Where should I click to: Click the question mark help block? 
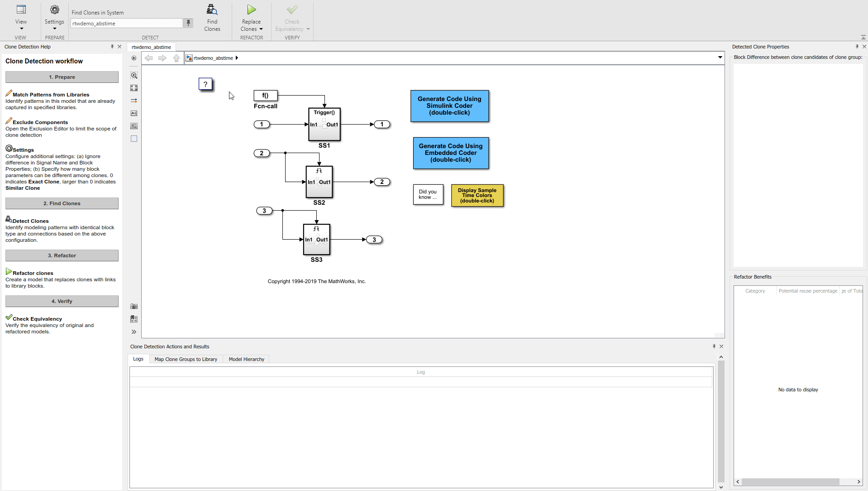[x=205, y=84]
